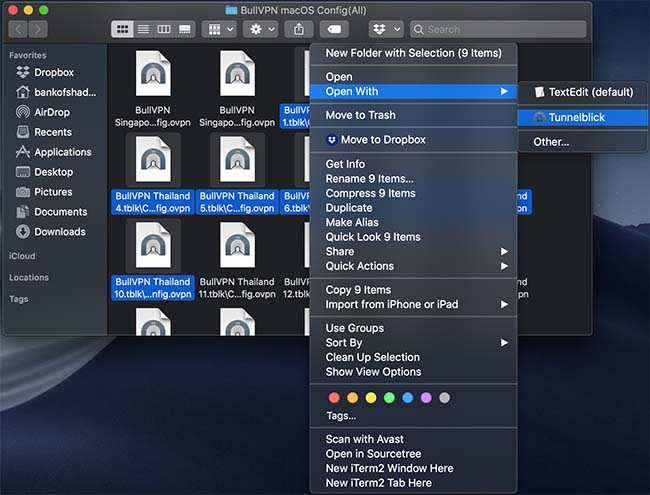Screen dimensions: 650x495
Task: Choose Open in Sourcetree
Action: [413, 454]
